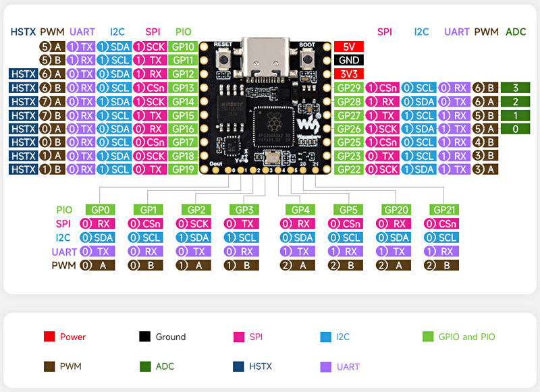Click the green GP10 pin label
The width and height of the screenshot is (540, 392).
(x=183, y=47)
